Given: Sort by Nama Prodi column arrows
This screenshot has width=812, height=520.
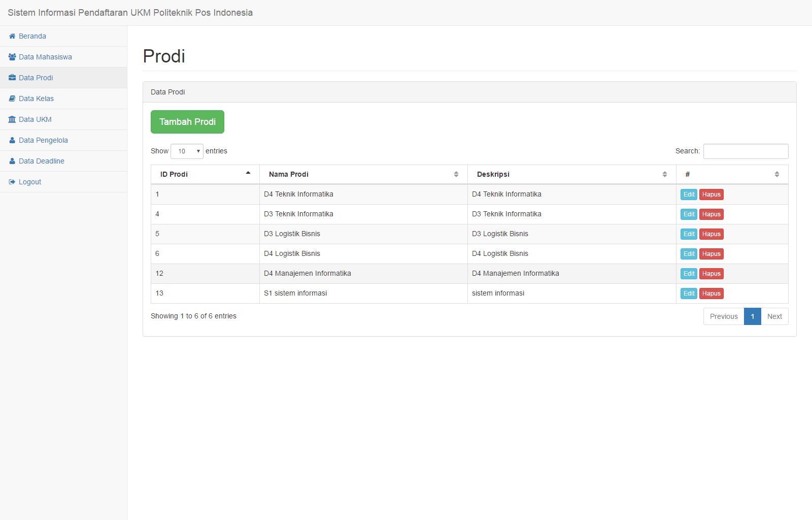Looking at the screenshot, I should [x=456, y=174].
